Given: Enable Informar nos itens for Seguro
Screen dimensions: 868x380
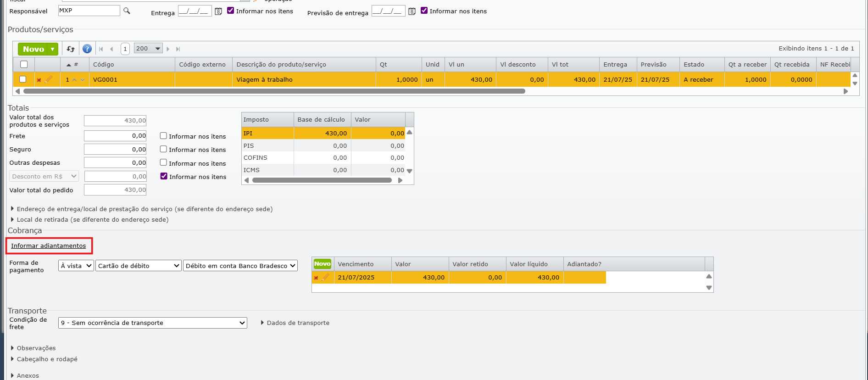Looking at the screenshot, I should [163, 149].
